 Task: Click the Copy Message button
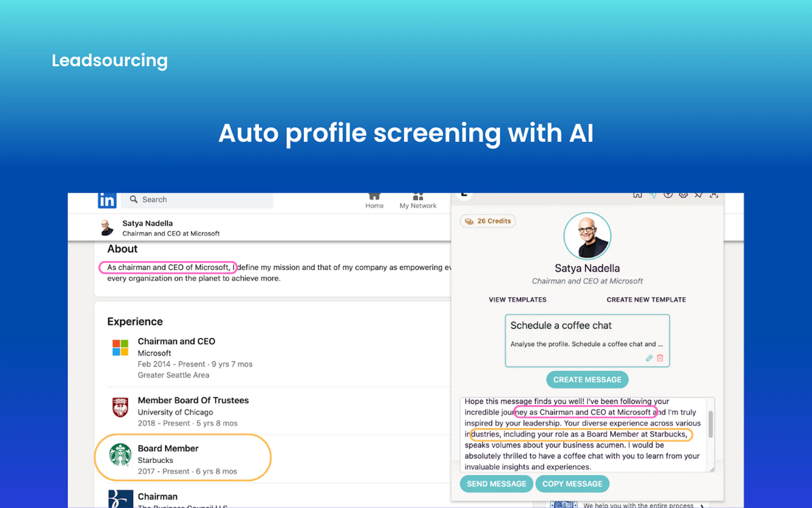click(572, 483)
